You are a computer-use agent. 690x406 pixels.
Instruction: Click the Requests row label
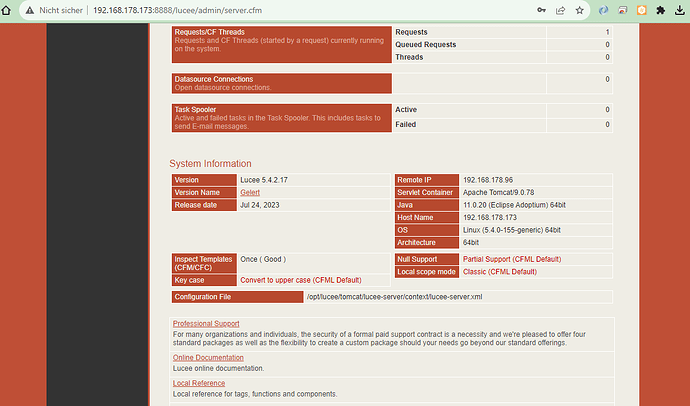(x=411, y=32)
